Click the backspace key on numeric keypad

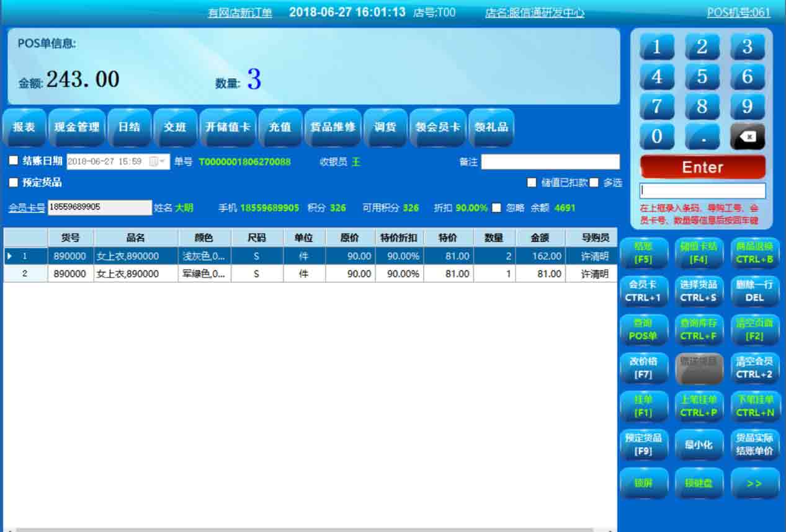748,137
